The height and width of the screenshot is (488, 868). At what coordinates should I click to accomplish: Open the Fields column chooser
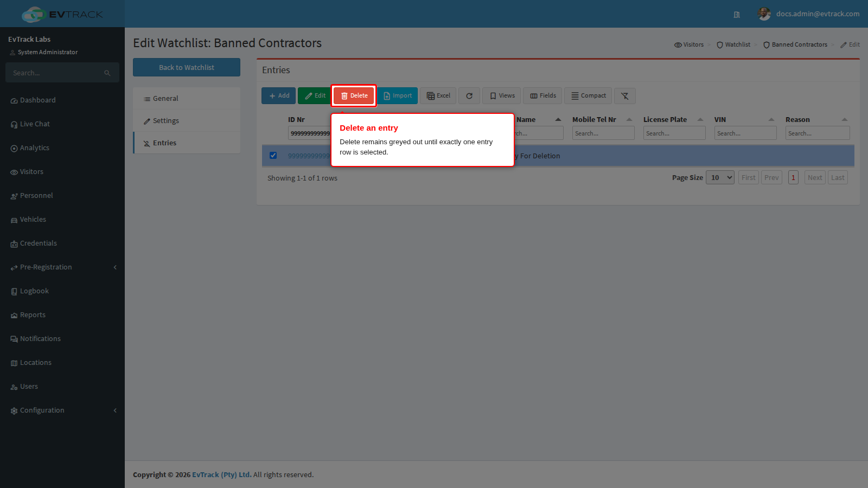pos(542,96)
